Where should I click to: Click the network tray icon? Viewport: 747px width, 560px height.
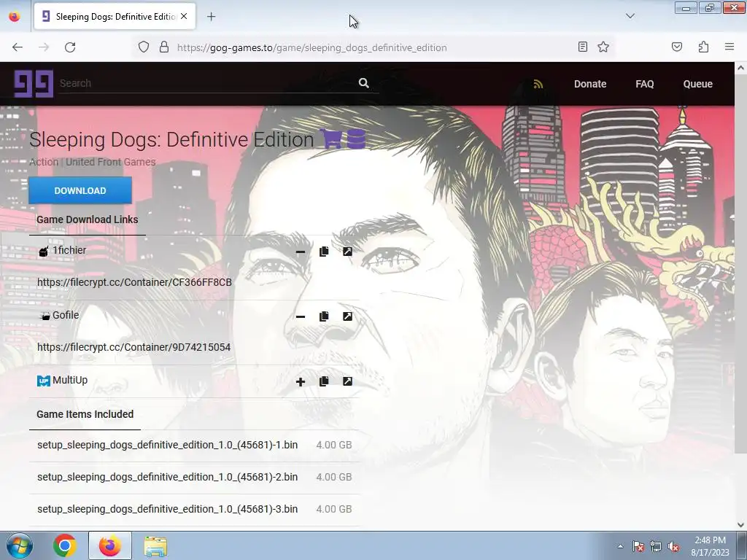(x=656, y=547)
